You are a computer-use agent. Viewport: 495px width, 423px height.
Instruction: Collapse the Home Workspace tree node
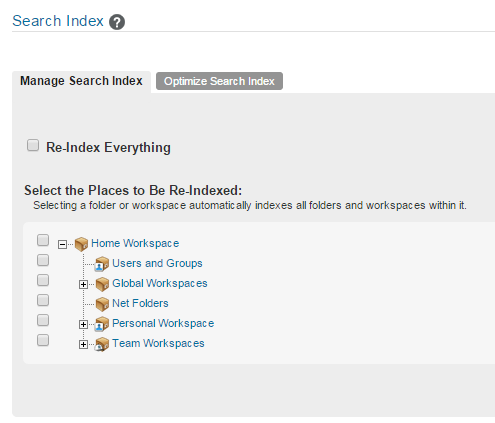coord(62,244)
